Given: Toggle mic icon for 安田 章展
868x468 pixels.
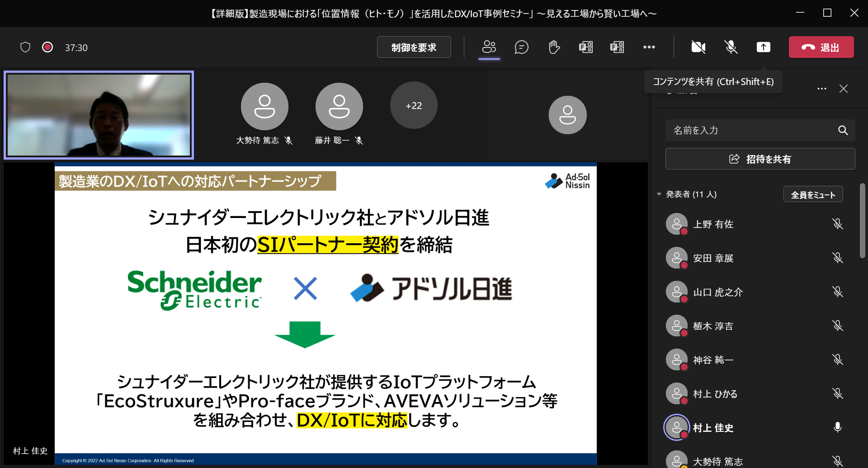Looking at the screenshot, I should click(838, 258).
